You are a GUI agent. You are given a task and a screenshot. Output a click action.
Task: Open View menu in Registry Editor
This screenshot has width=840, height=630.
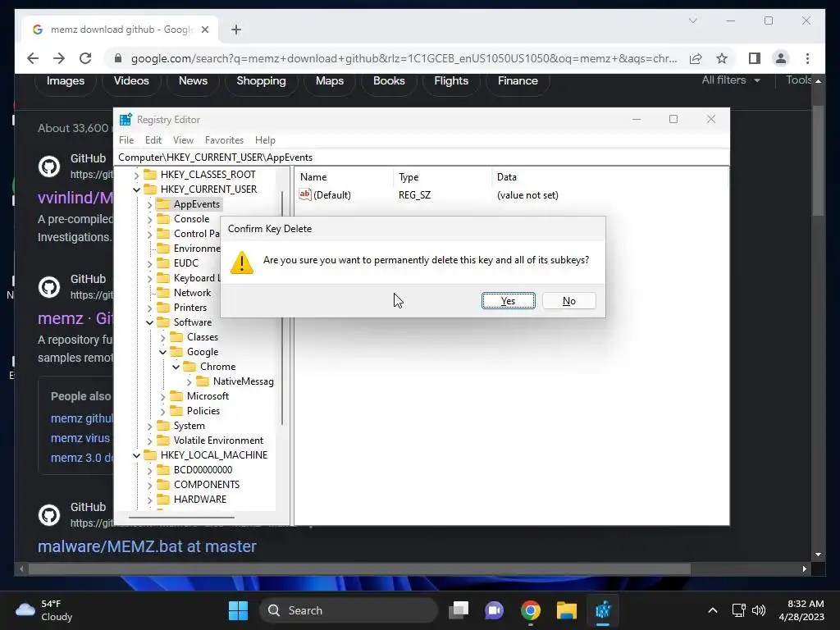(x=183, y=139)
